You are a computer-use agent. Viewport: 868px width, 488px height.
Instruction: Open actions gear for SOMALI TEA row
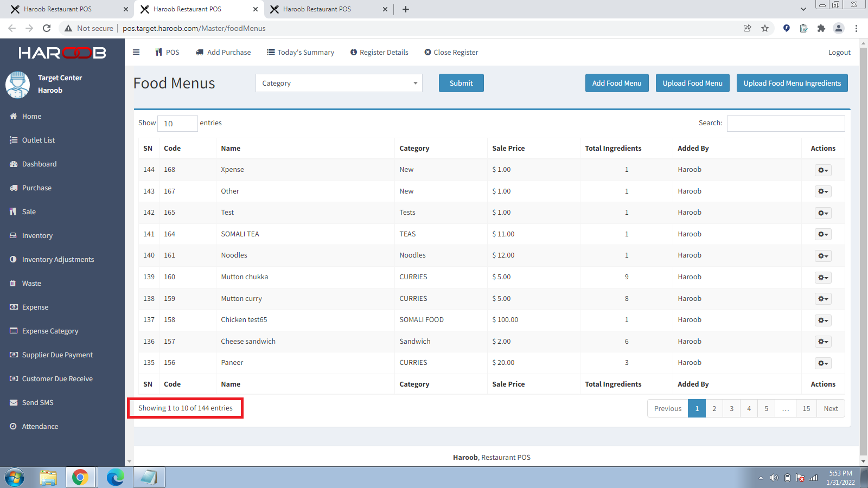click(x=823, y=234)
